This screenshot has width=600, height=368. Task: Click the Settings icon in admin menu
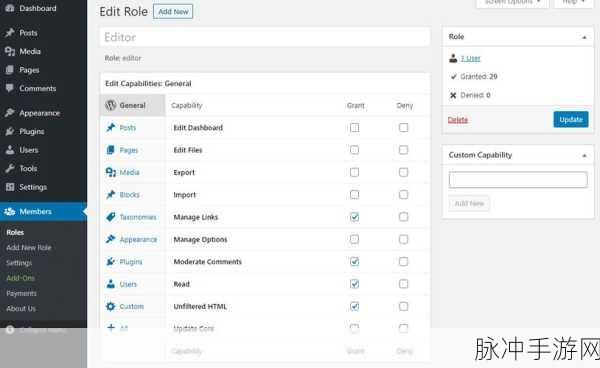(10, 187)
